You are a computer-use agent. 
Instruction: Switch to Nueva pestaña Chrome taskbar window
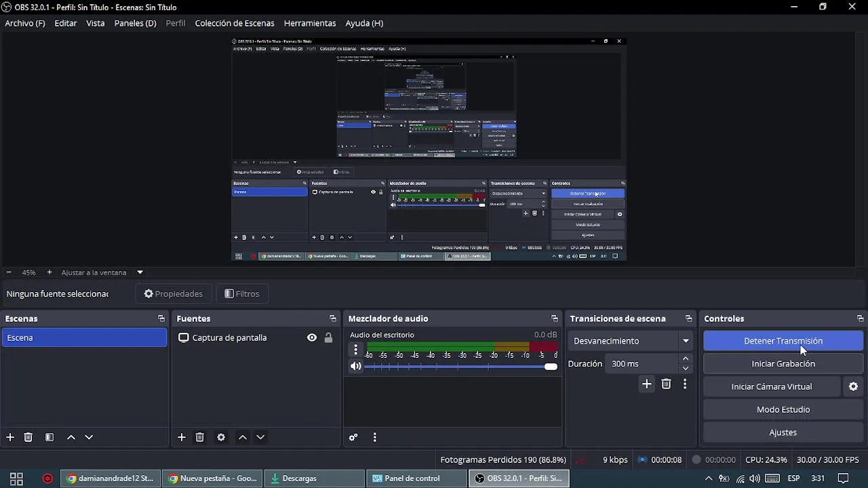(213, 479)
